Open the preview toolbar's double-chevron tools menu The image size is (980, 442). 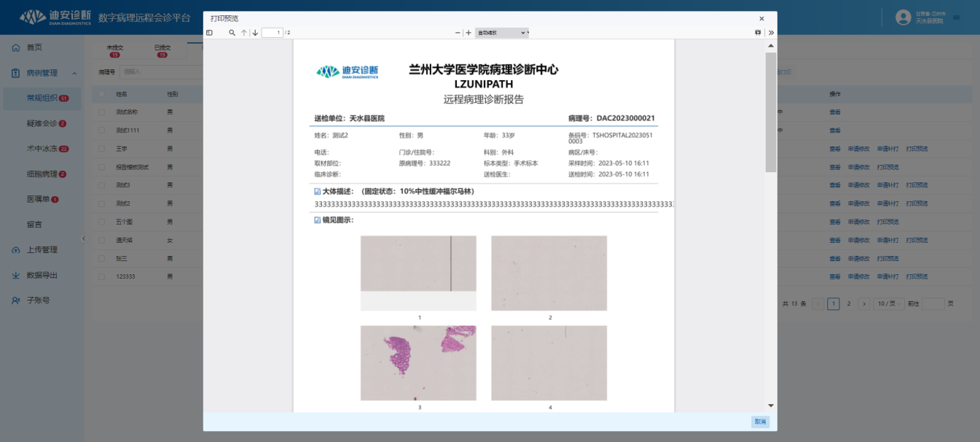click(771, 33)
